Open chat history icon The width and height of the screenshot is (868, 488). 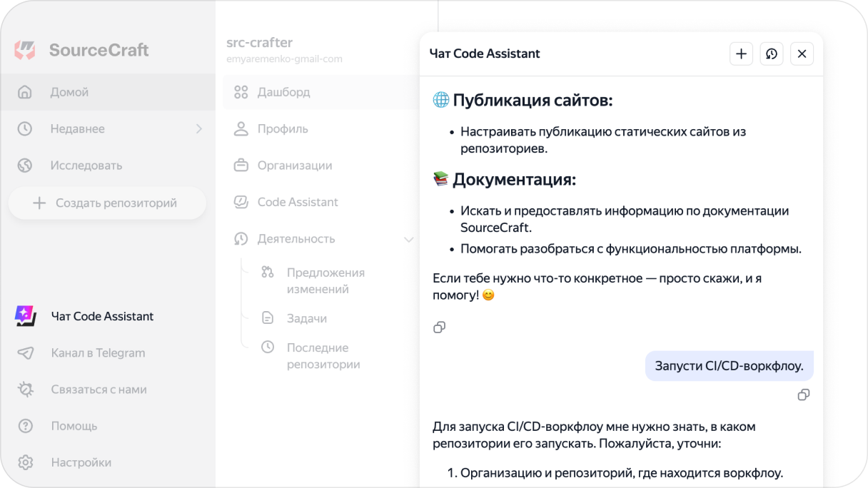click(x=772, y=54)
